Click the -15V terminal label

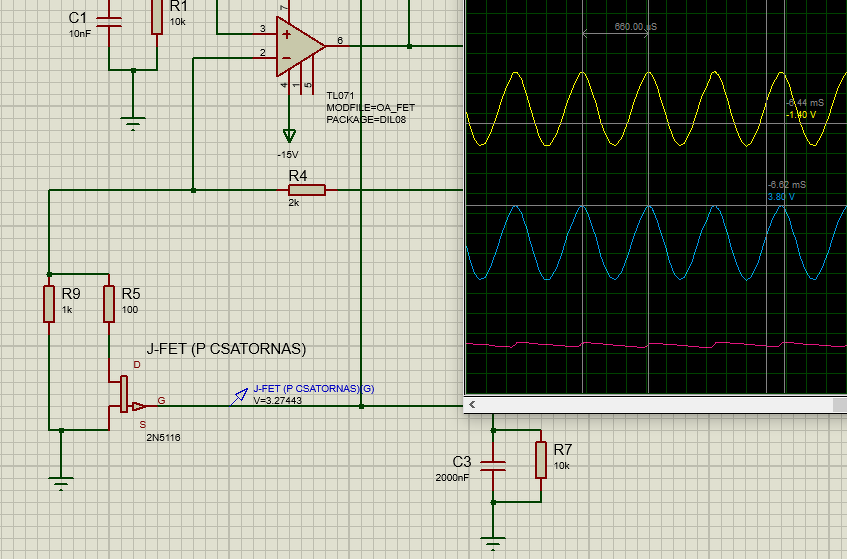click(288, 155)
